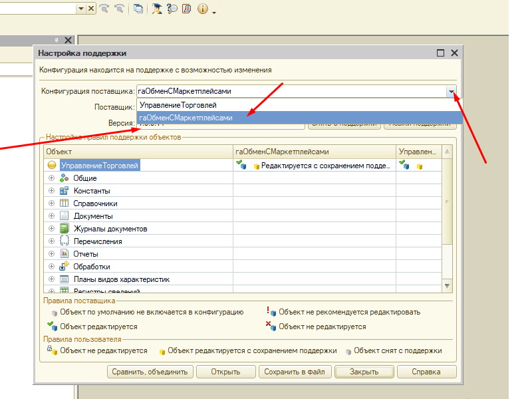Click the Справочники category icon
Screen dimensions: 532x399
(x=64, y=203)
